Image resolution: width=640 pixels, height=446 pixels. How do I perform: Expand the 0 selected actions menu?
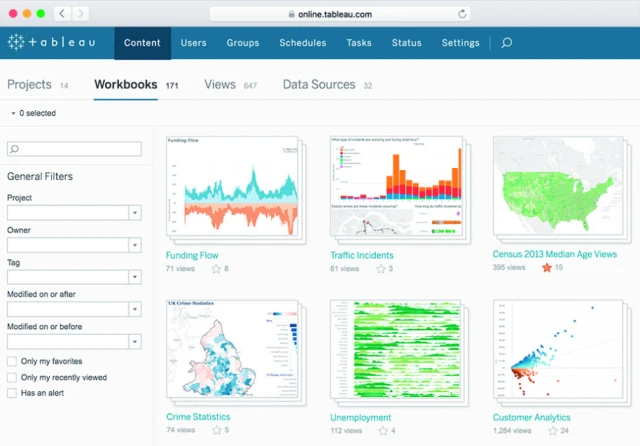tap(33, 113)
